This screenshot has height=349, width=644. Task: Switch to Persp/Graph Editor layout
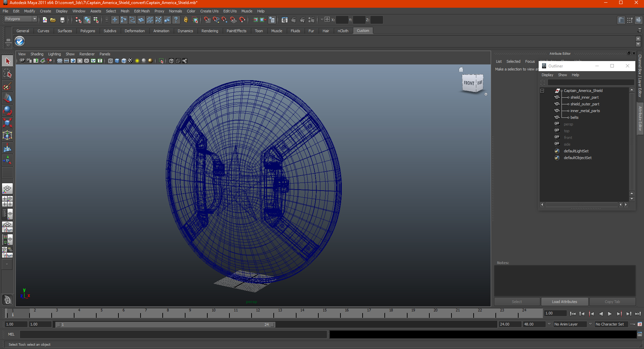click(7, 227)
